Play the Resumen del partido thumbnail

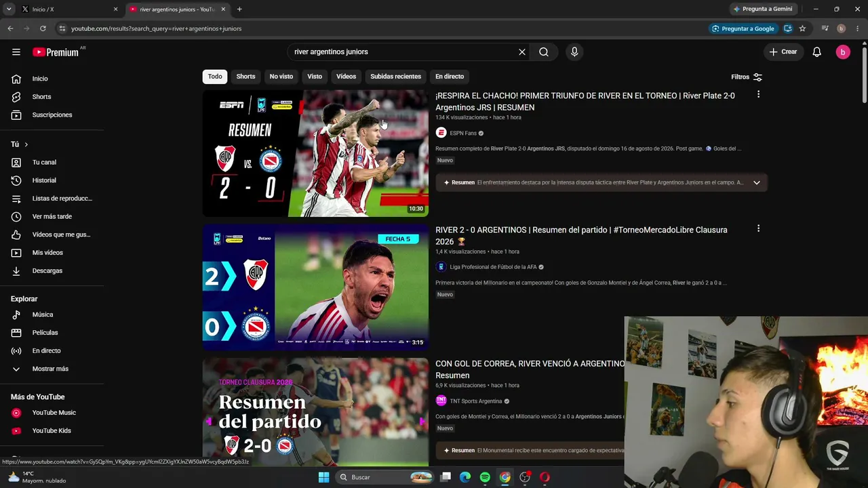(315, 412)
